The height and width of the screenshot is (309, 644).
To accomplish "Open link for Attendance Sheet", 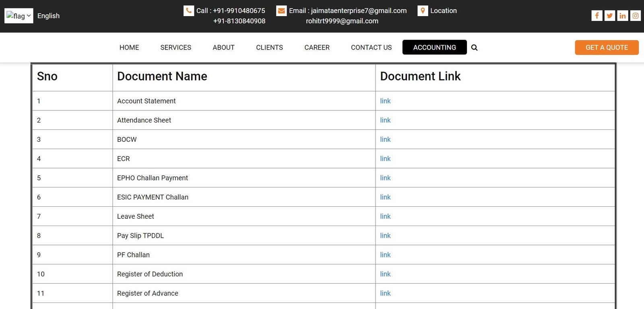I will pyautogui.click(x=385, y=120).
